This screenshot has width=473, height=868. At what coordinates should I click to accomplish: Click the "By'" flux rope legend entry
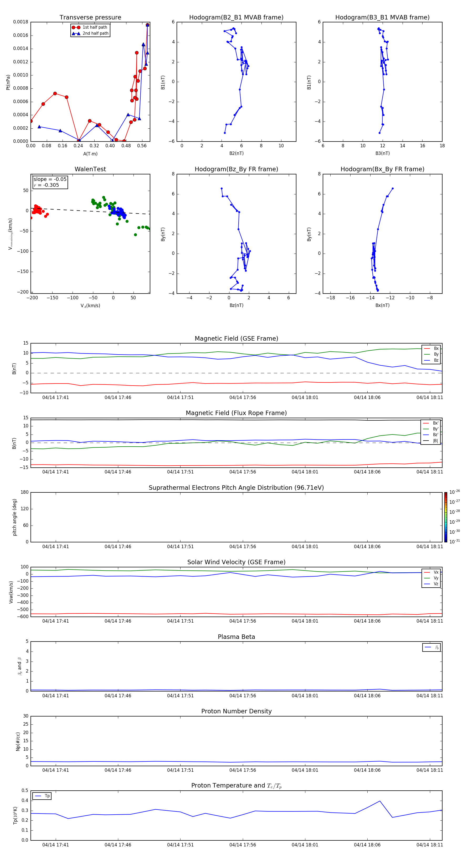pyautogui.click(x=431, y=429)
